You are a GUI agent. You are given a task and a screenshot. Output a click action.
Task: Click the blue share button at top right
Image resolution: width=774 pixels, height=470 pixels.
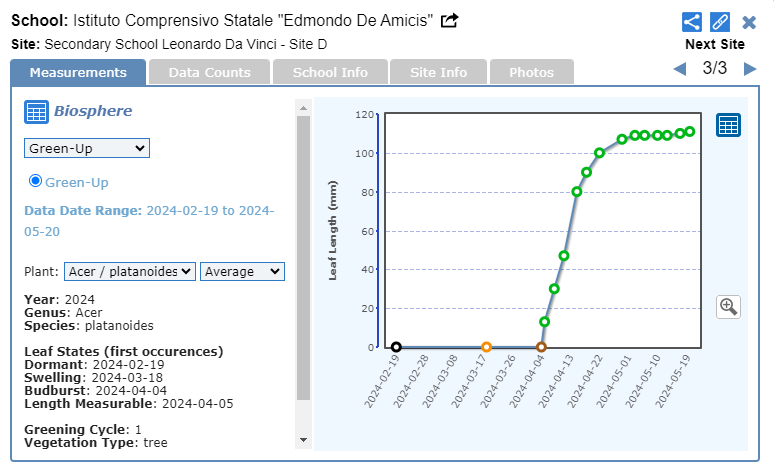pos(692,22)
